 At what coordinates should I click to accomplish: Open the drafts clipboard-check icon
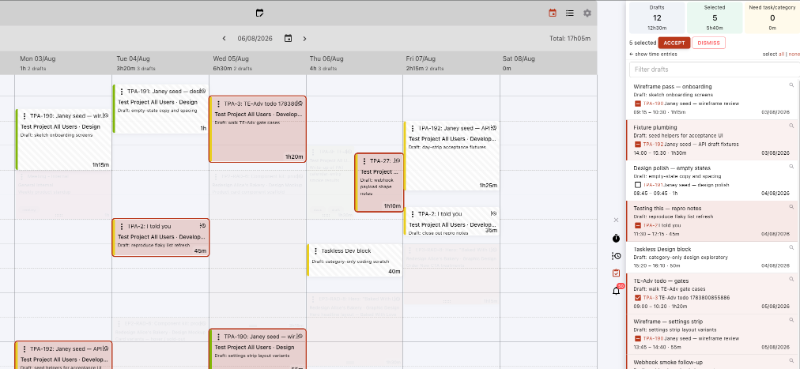(x=616, y=273)
